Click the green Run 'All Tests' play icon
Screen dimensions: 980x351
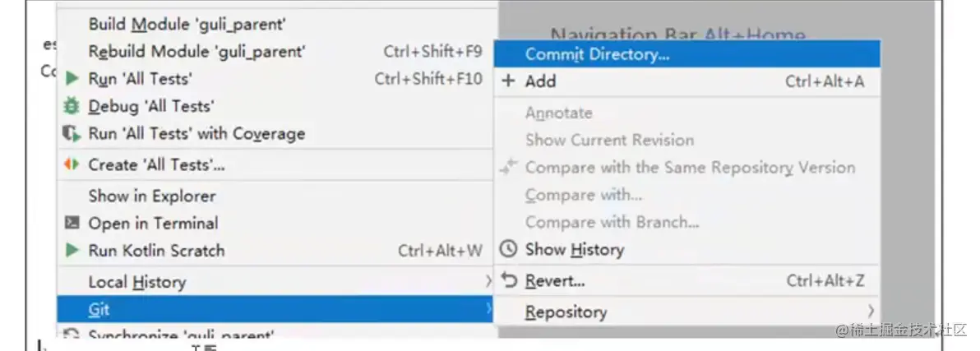[72, 79]
